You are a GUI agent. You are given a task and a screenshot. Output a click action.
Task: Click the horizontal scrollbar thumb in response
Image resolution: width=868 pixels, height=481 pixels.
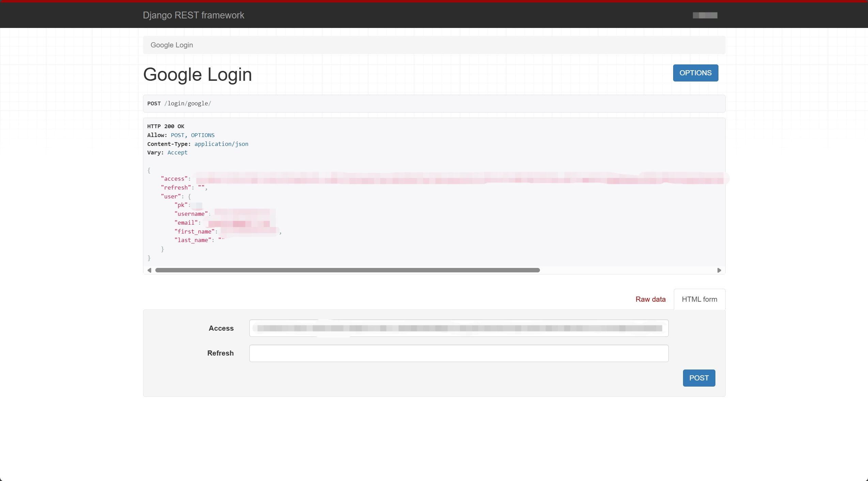[347, 270]
